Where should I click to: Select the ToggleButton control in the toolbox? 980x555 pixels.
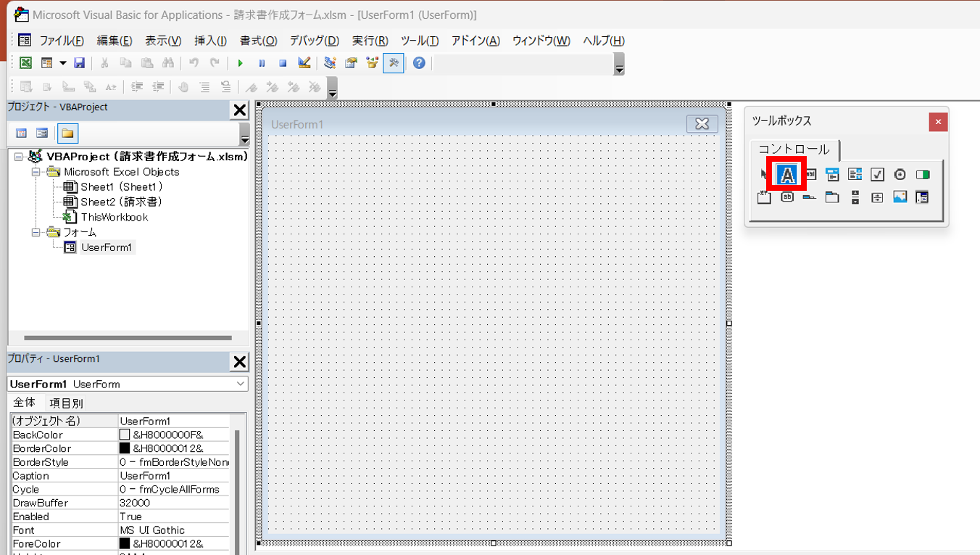click(x=922, y=174)
